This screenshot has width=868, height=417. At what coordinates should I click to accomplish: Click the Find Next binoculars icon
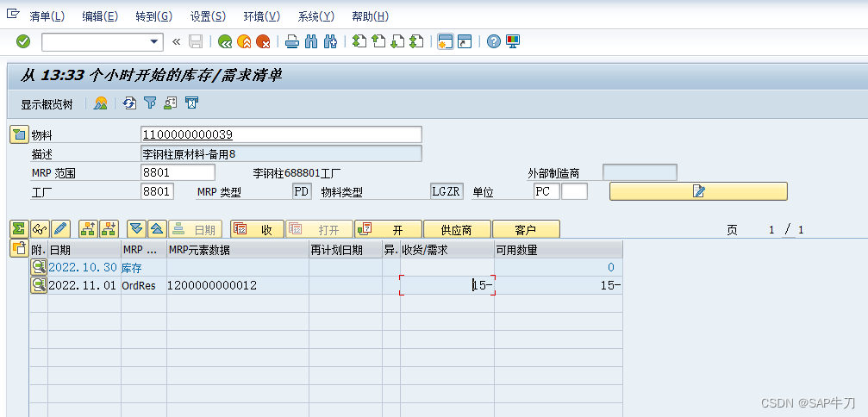[330, 41]
